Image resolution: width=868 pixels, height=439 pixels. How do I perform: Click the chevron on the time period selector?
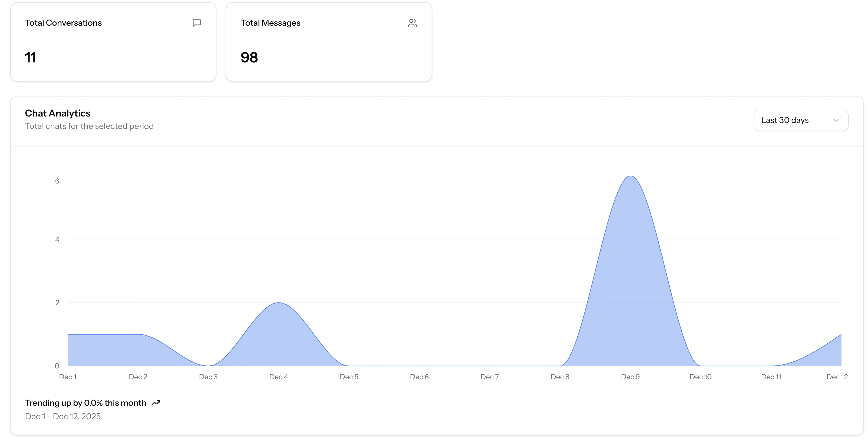(836, 120)
